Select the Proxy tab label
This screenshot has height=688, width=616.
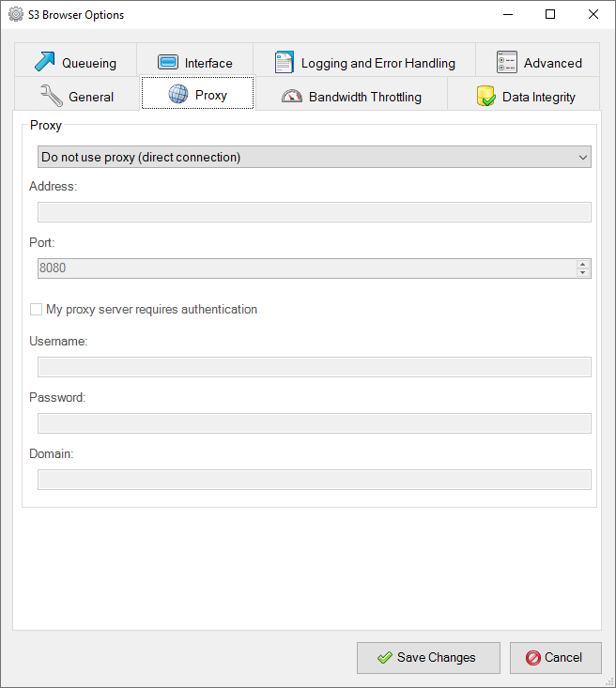(211, 95)
